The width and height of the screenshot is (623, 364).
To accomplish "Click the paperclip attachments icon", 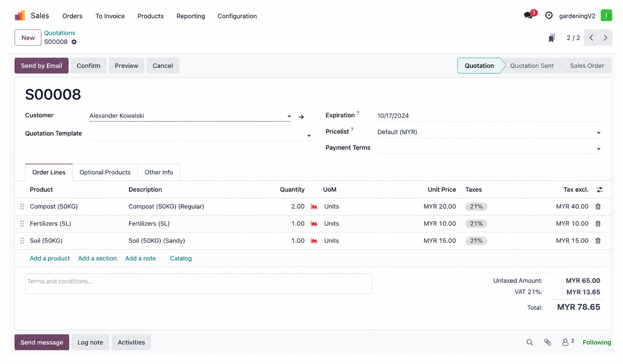I will pyautogui.click(x=547, y=342).
